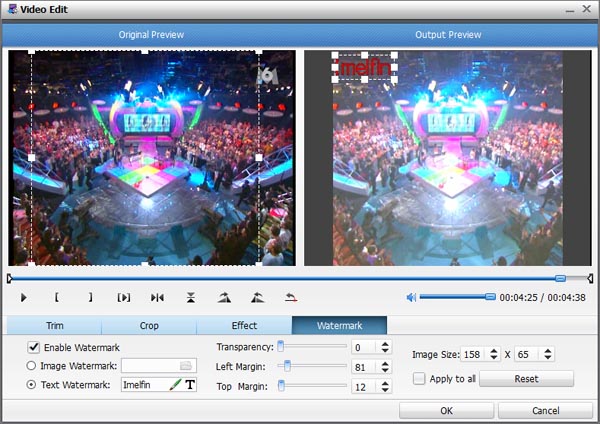Click the Top Margin slider handle
600x424 pixels.
click(281, 385)
